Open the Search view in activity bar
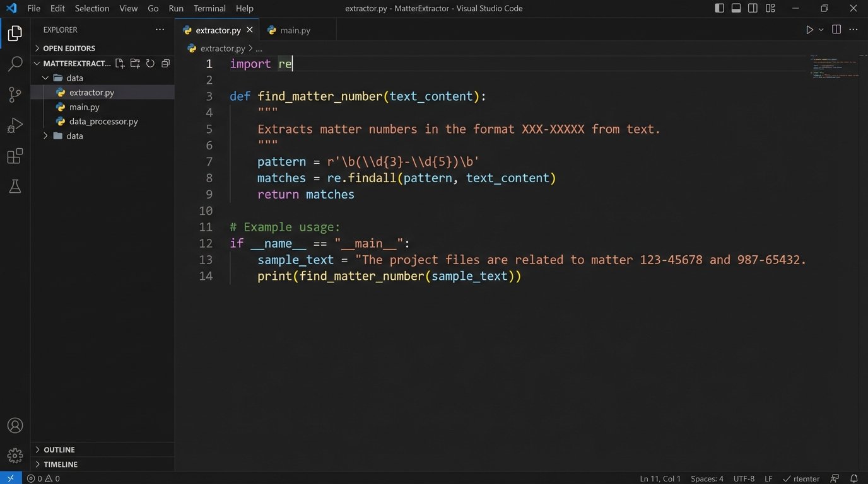This screenshot has width=868, height=484. [15, 64]
